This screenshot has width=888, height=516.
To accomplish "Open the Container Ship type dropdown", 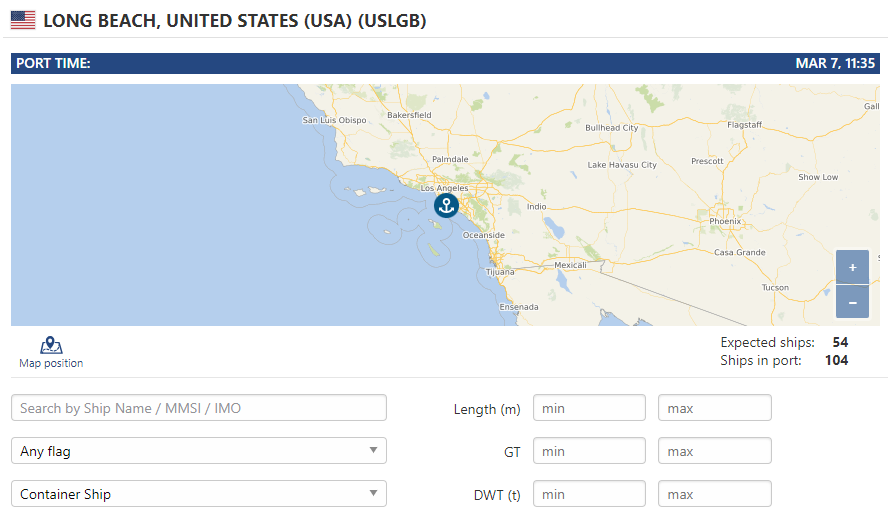I will [199, 494].
